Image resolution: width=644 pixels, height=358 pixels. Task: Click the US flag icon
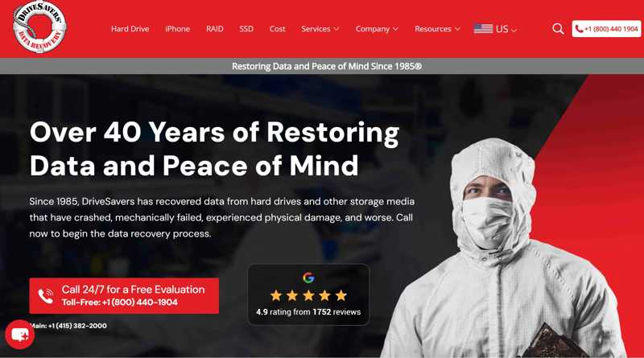pos(483,29)
